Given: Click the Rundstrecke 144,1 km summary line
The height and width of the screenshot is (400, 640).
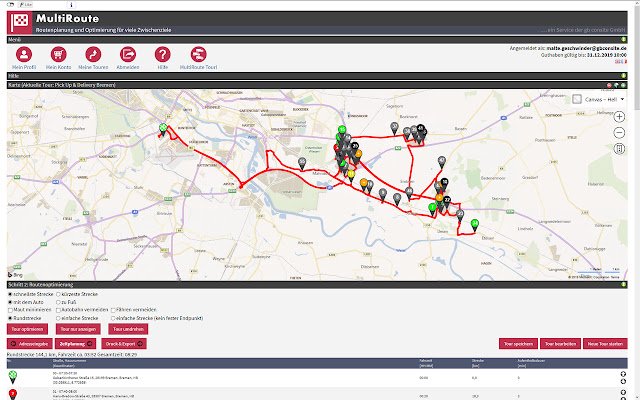Looking at the screenshot, I should (72, 355).
